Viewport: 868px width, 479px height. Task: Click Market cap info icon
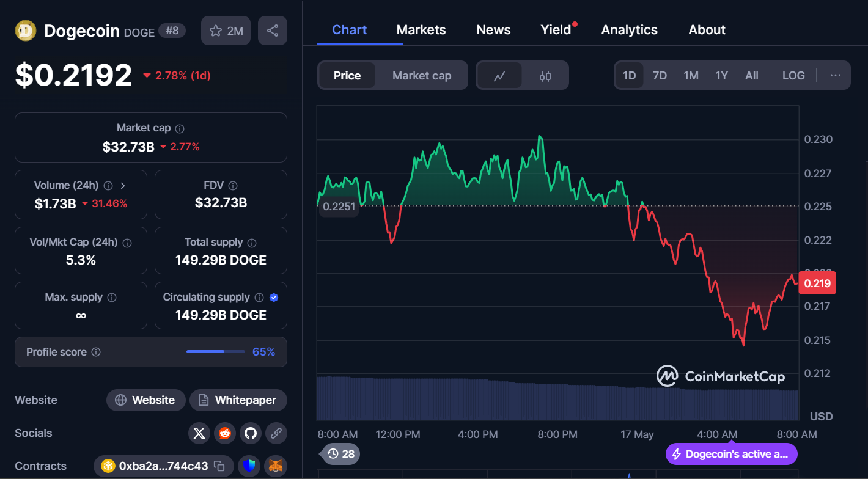[180, 129]
